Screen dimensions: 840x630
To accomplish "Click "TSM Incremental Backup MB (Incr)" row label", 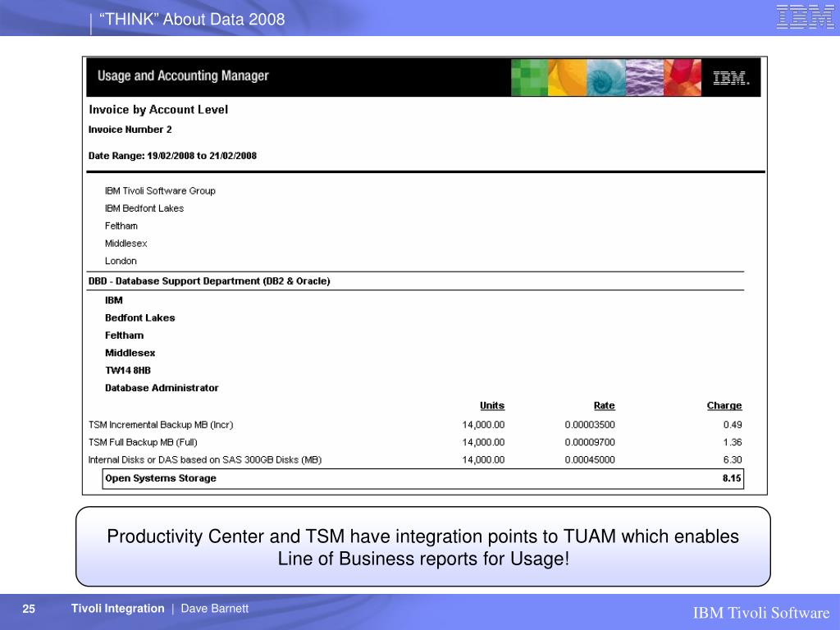I will [161, 425].
